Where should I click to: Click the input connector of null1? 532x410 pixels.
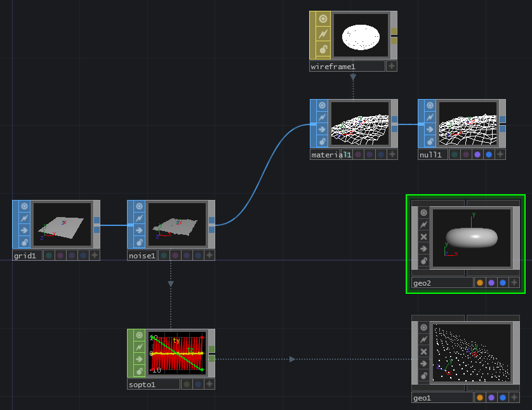[421, 124]
